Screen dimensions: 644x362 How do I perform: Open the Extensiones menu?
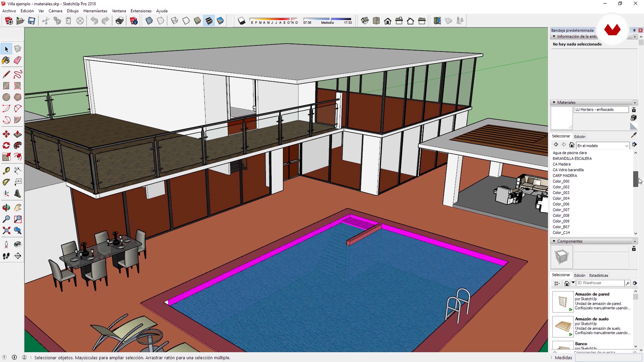[141, 11]
